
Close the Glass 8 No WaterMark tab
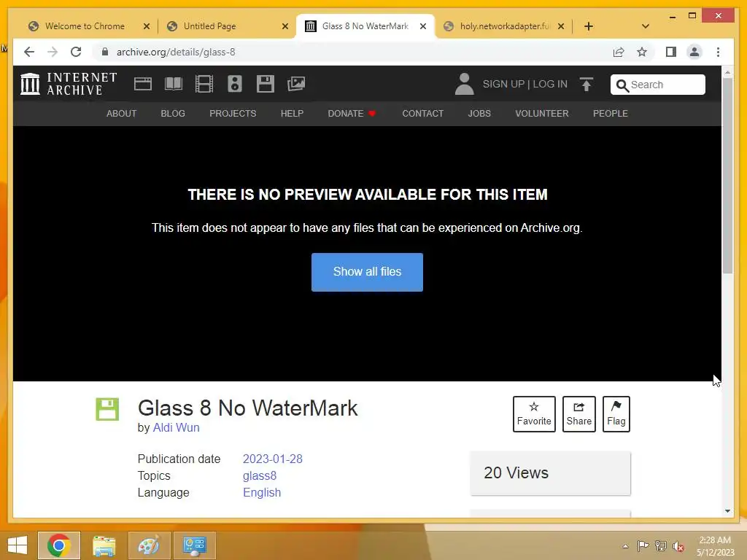pos(422,26)
